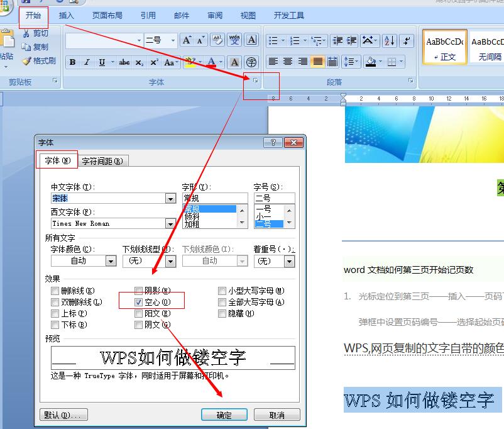This screenshot has width=504, height=429.
Task: Enable 删除线 strikethrough checkbox
Action: (x=55, y=291)
